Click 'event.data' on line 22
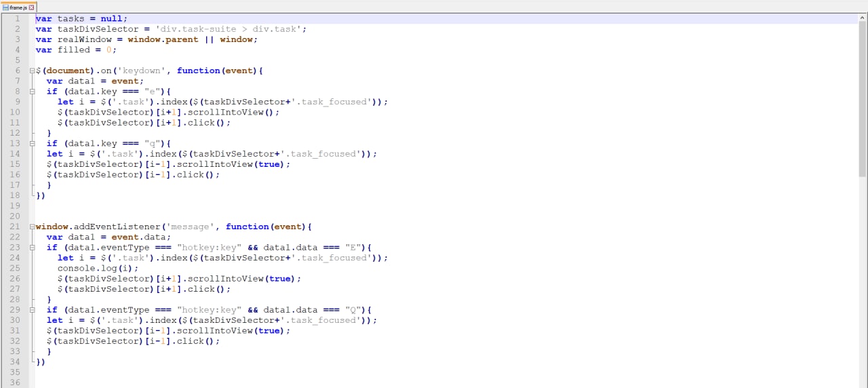 [138, 237]
